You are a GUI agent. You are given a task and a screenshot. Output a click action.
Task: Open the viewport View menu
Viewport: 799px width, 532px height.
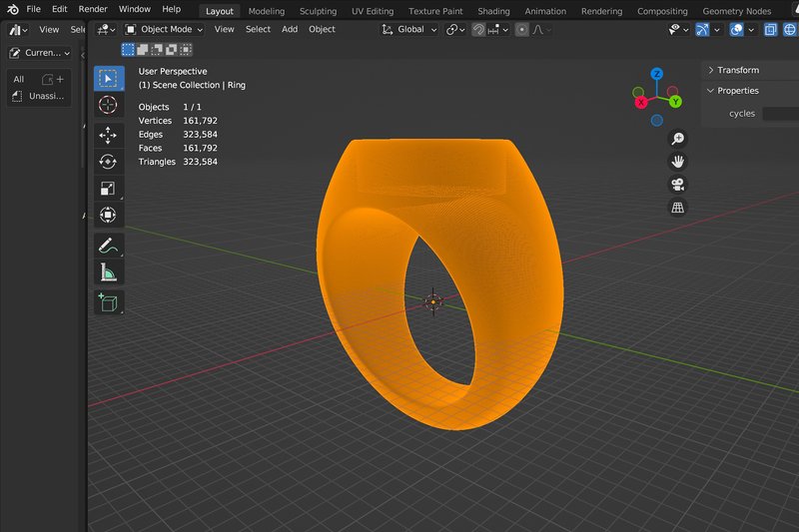point(224,30)
